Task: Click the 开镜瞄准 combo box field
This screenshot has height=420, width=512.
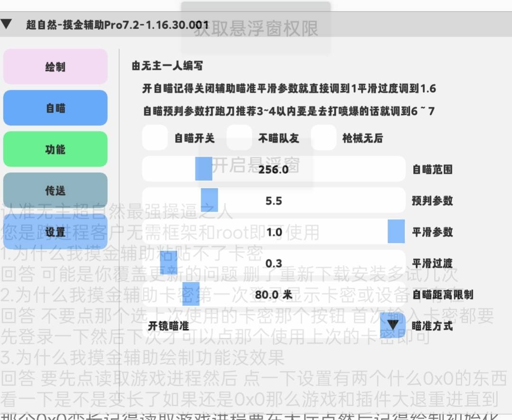Action: point(261,326)
